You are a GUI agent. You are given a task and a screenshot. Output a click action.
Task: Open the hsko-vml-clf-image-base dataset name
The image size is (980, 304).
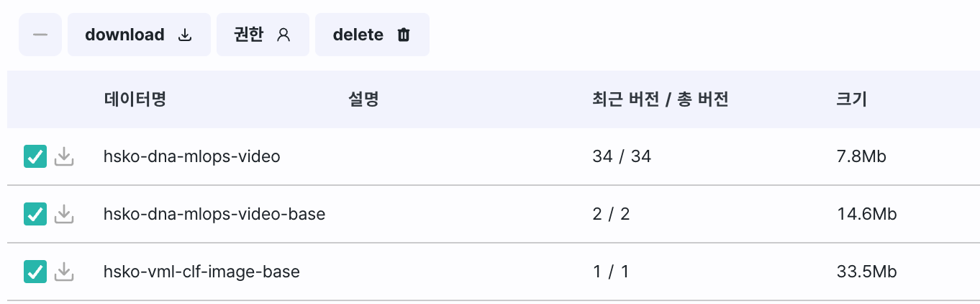201,272
